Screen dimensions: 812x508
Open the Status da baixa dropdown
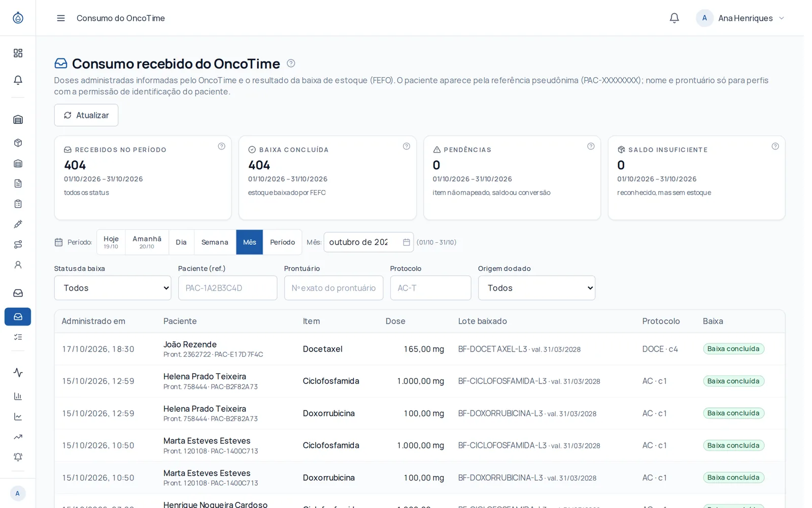pyautogui.click(x=113, y=288)
